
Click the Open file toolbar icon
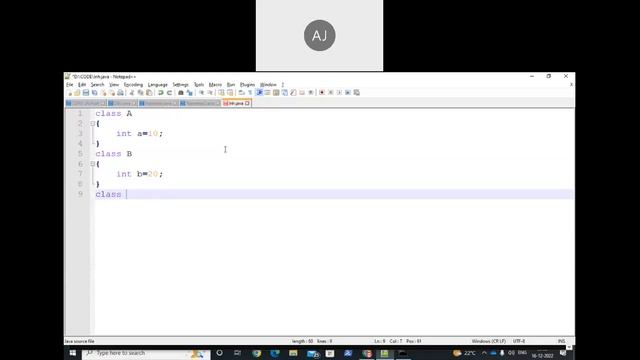77,93
